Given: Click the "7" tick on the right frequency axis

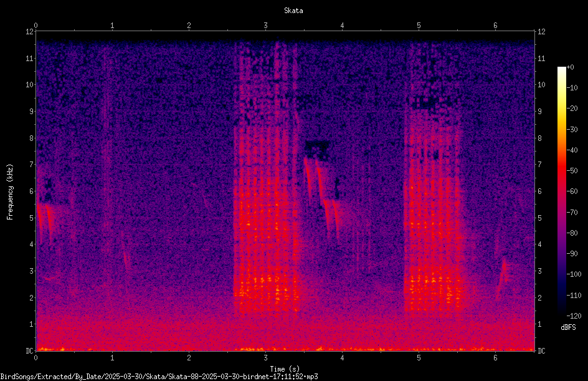Looking at the screenshot, I should (x=539, y=165).
